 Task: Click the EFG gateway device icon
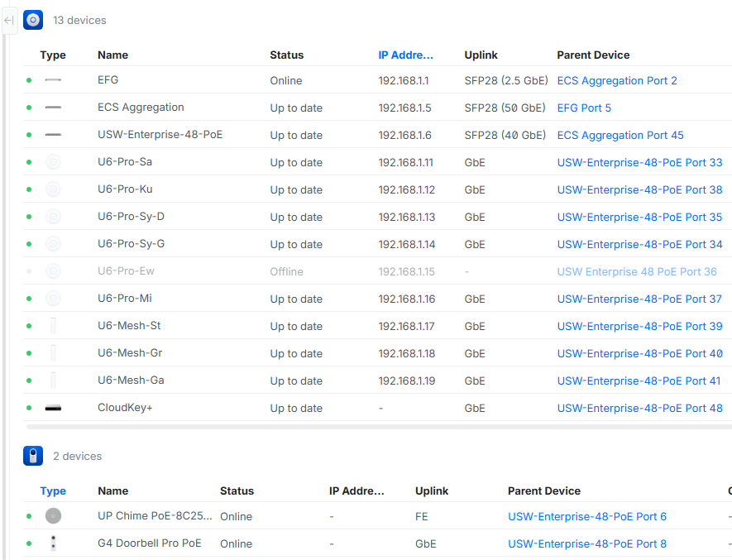tap(53, 80)
